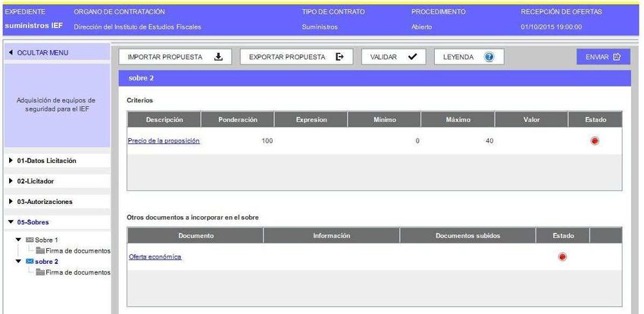This screenshot has height=314, width=644.
Task: Select Firma de documentos under Sobre 1
Action: coord(77,250)
